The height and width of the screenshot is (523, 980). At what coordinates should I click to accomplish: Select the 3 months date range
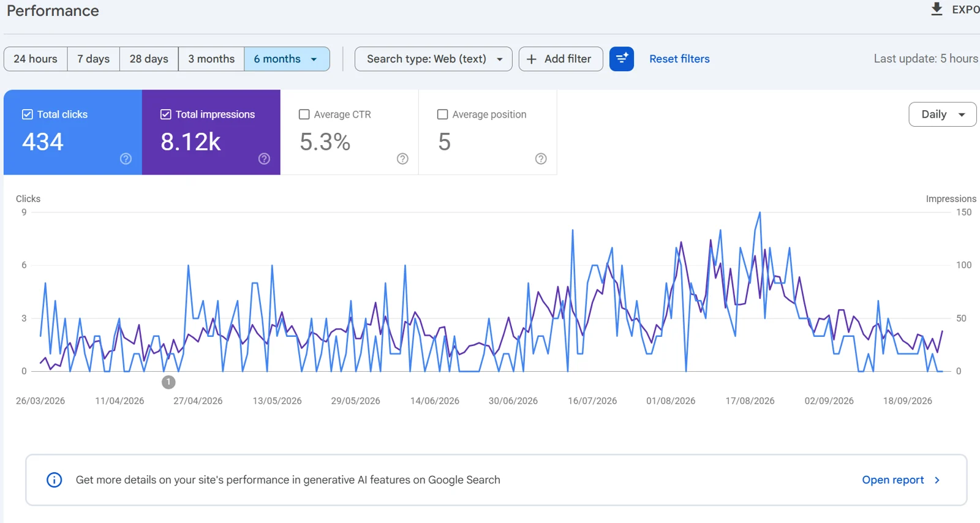coord(211,59)
